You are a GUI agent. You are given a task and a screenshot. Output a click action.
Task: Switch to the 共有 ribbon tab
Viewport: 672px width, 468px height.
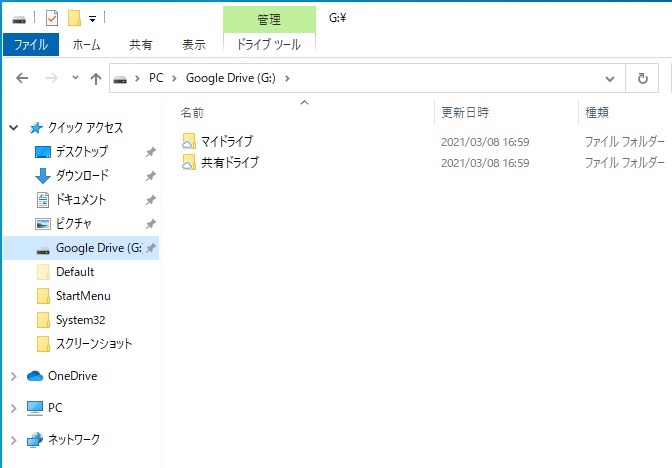tap(141, 45)
